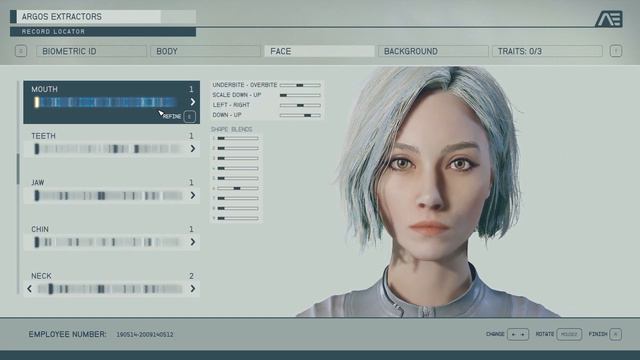Click employee number value 190514-2009140512
Viewport: 640px width, 360px height.
(x=145, y=335)
